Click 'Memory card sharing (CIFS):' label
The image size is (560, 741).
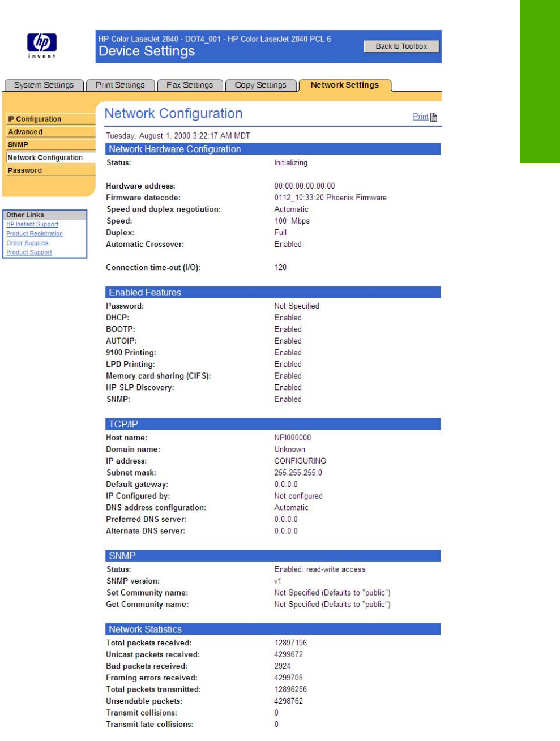(158, 376)
